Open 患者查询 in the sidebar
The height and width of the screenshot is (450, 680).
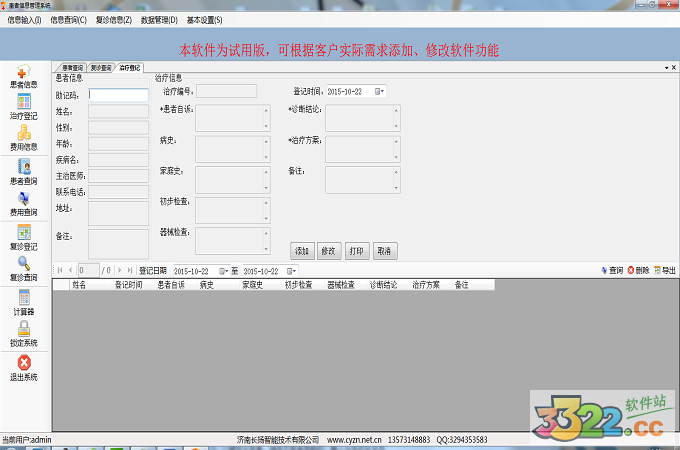(x=24, y=172)
